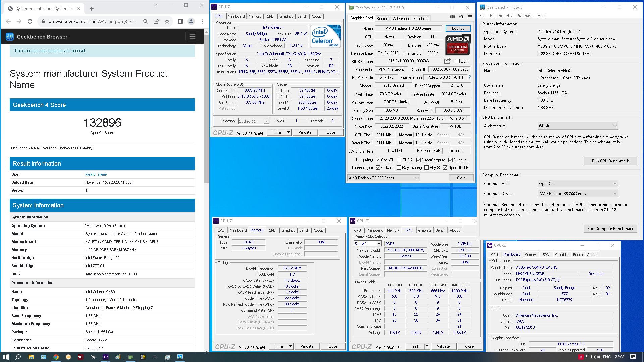Click Validate in the CPU-Z CPU window
This screenshot has height=362, width=644.
click(x=305, y=132)
